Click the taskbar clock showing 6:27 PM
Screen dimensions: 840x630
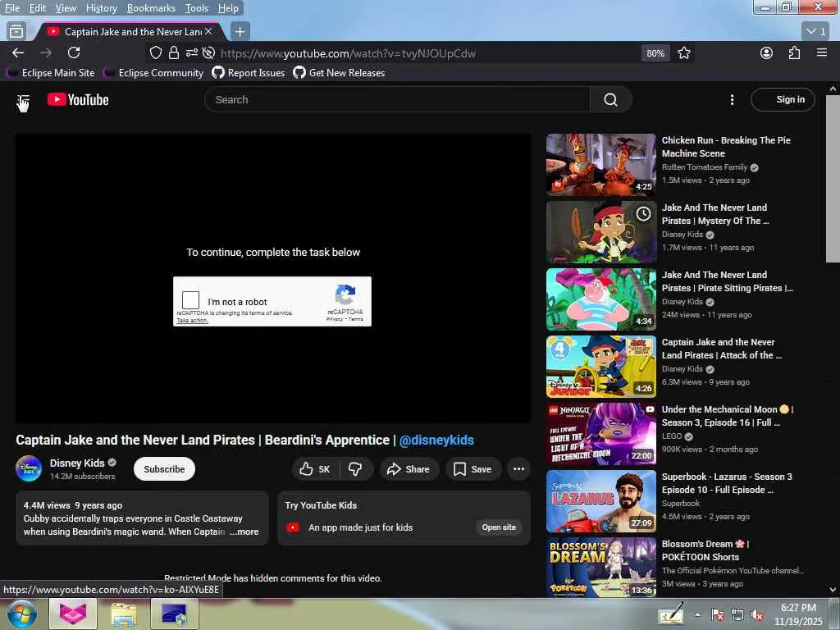click(798, 614)
